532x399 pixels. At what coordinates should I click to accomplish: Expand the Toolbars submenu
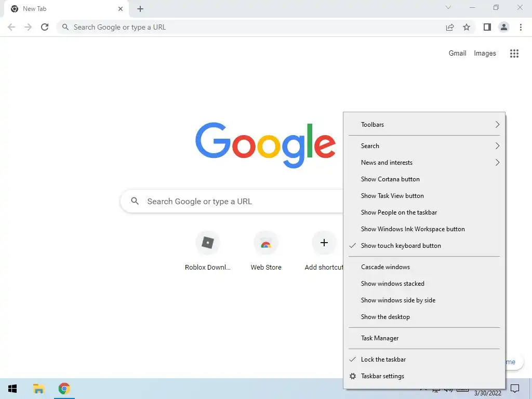tap(424, 125)
